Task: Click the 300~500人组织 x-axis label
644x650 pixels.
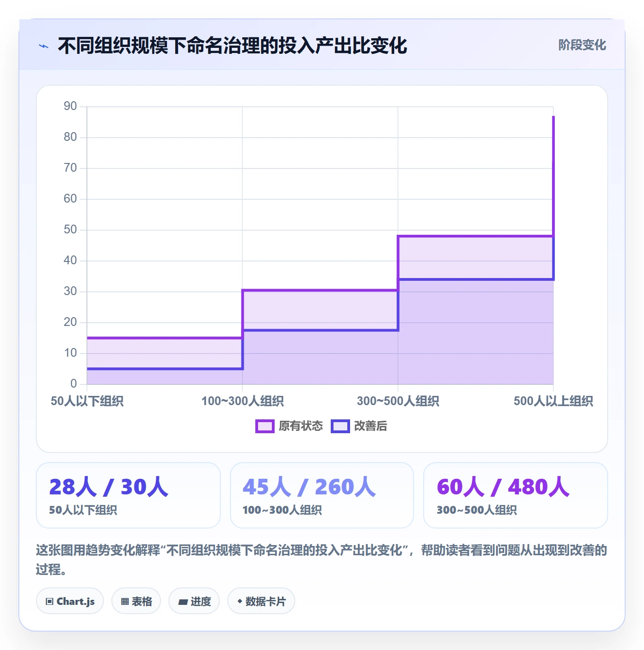Action: 398,401
